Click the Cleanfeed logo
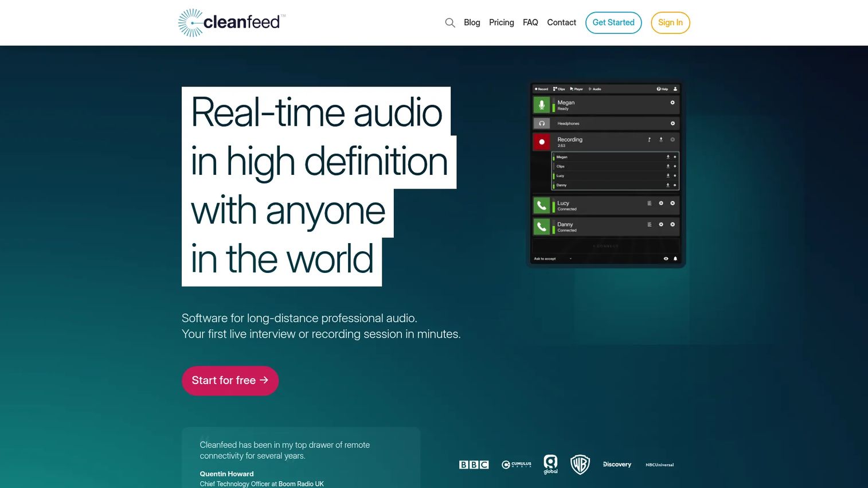 tap(232, 23)
